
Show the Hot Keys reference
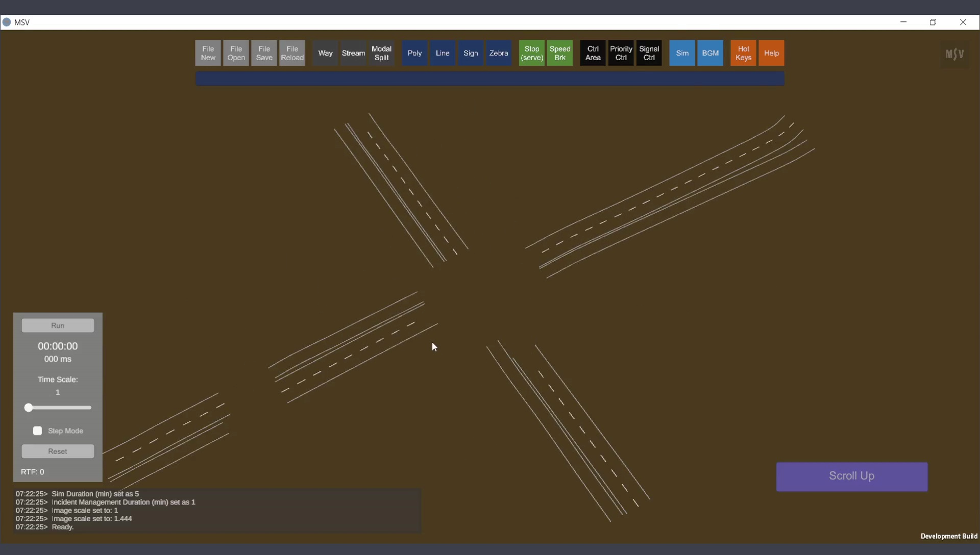pos(743,53)
